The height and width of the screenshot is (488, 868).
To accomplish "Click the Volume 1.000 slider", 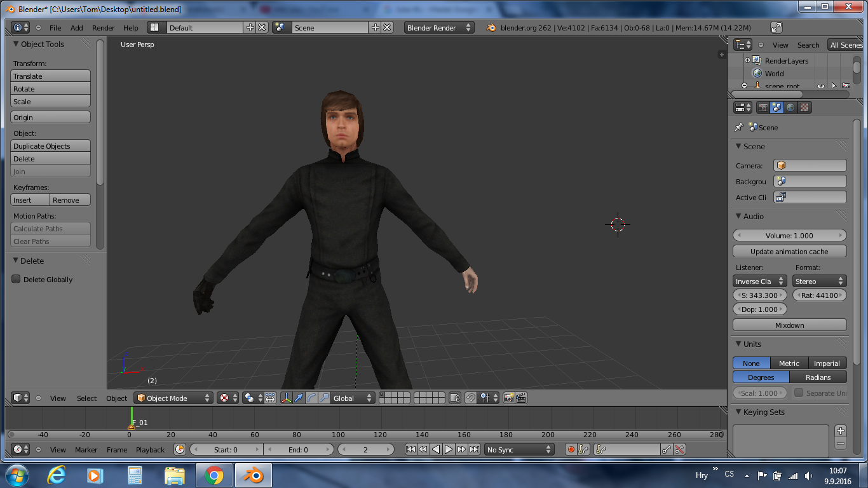I will pyautogui.click(x=790, y=235).
